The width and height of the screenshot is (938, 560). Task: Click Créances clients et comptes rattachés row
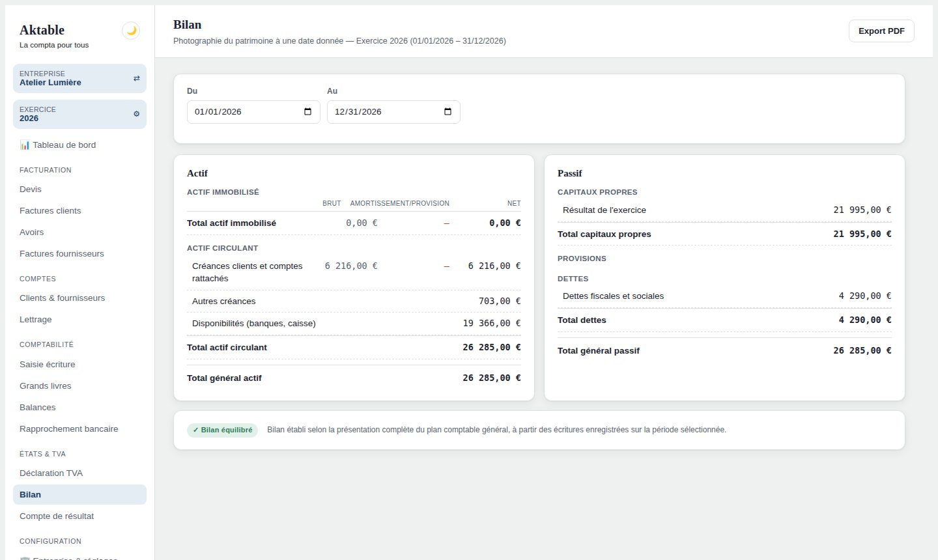(x=354, y=272)
